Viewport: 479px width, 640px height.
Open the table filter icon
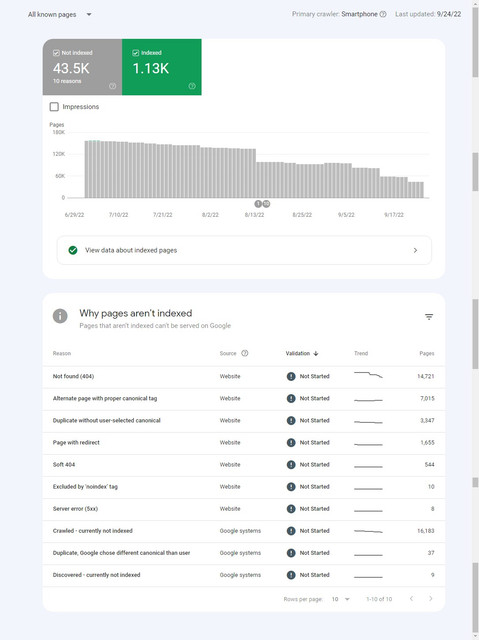(429, 317)
